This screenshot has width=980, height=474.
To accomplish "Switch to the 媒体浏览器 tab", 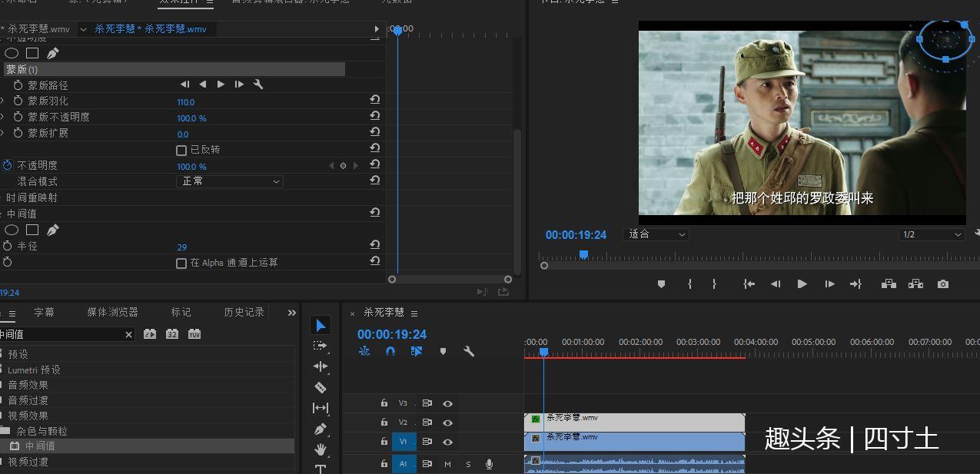I will (112, 312).
